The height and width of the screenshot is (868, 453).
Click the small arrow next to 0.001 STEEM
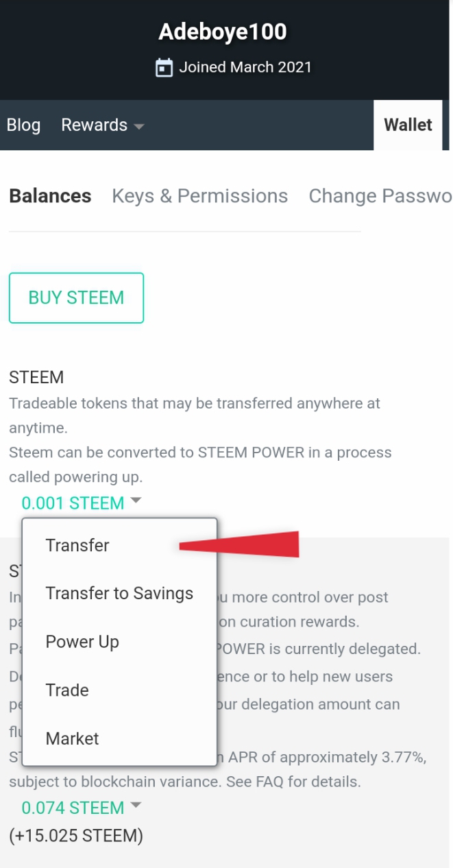click(x=136, y=501)
